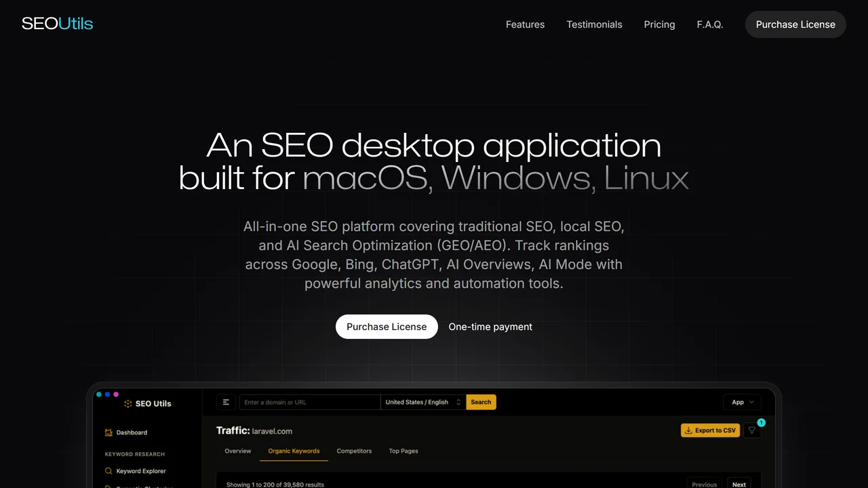Click the One-time payment text
This screenshot has height=488, width=868.
[490, 327]
